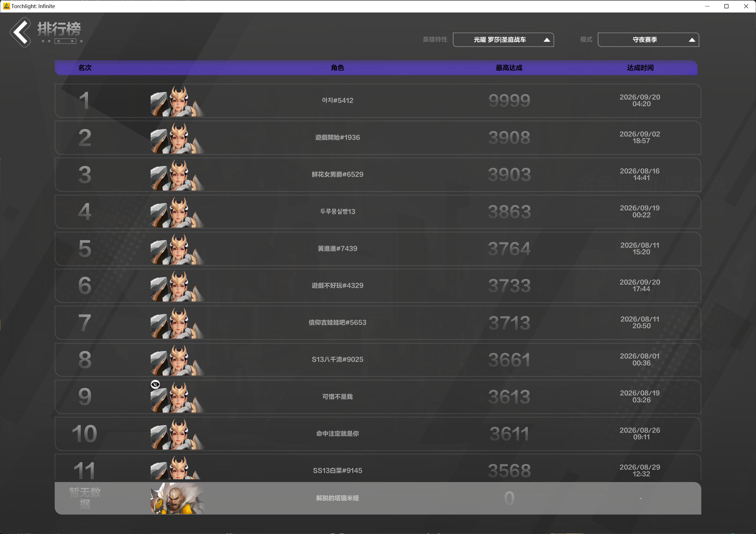
Task: Select the hero portrait of SS13白菜#9145
Action: pos(177,467)
